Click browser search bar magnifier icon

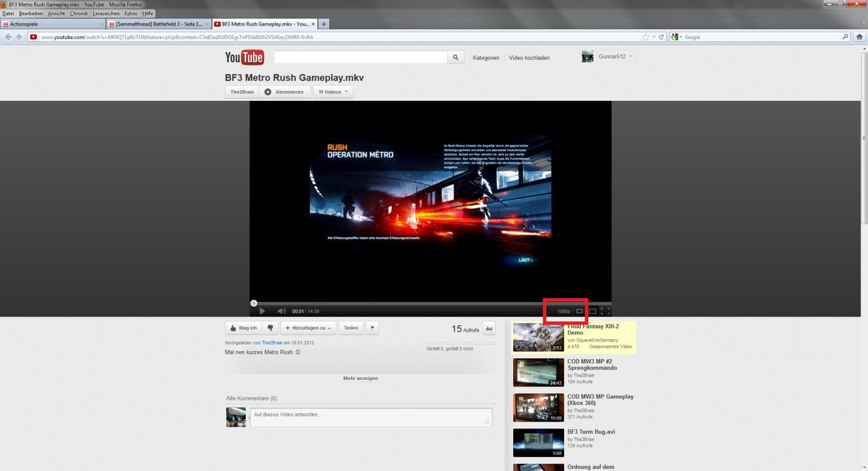tap(845, 37)
